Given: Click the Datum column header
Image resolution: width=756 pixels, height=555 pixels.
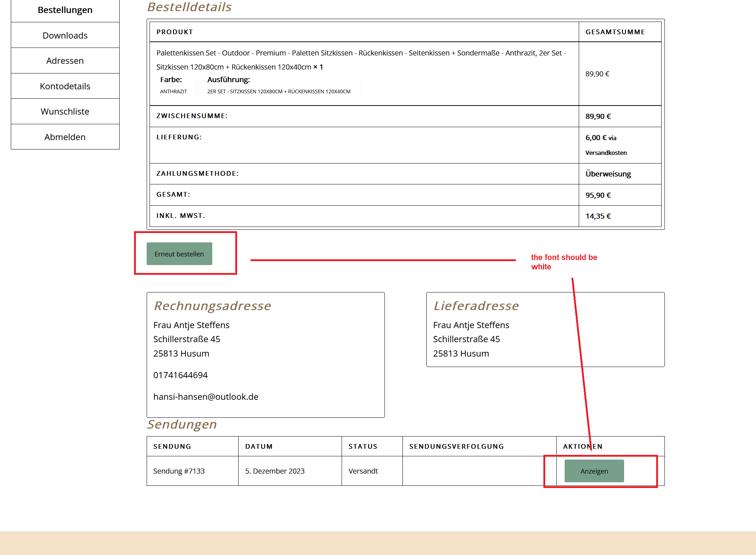Looking at the screenshot, I should click(259, 447).
